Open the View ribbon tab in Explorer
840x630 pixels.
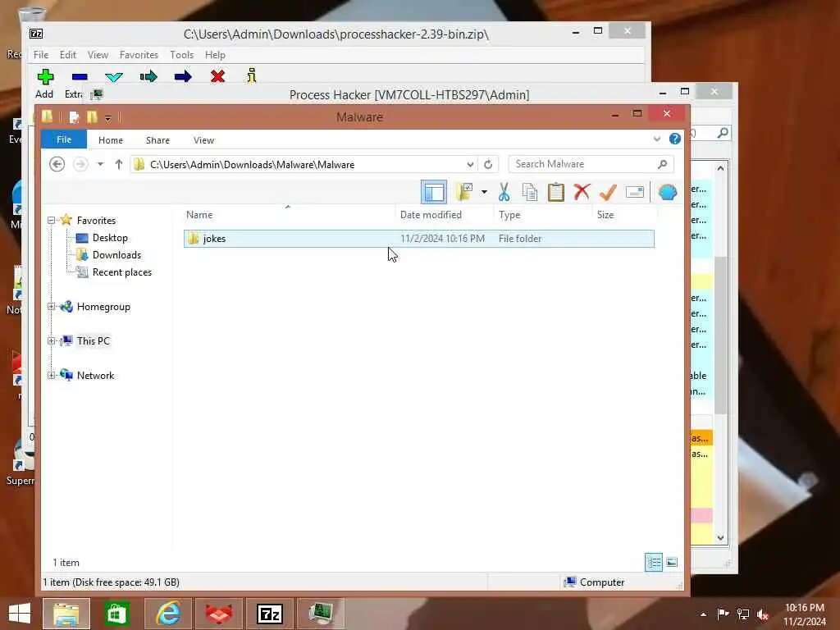203,139
